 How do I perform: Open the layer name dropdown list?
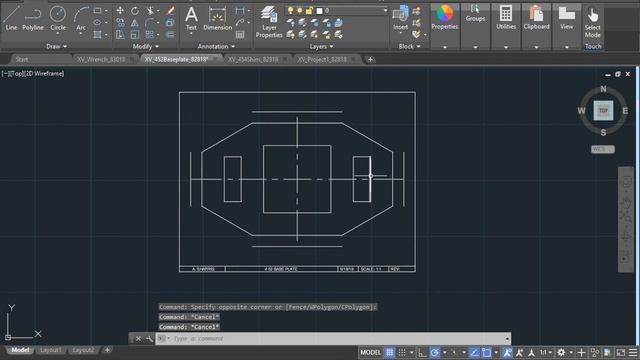click(x=385, y=10)
